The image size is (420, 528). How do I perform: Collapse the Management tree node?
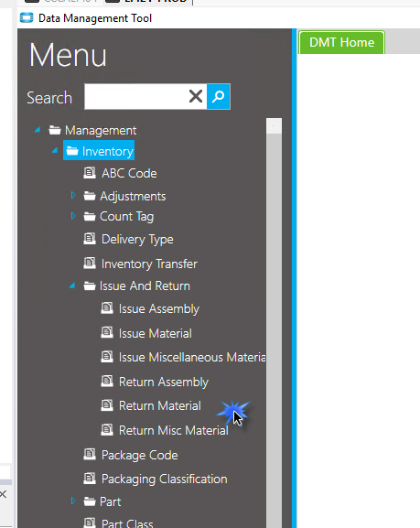(x=38, y=130)
